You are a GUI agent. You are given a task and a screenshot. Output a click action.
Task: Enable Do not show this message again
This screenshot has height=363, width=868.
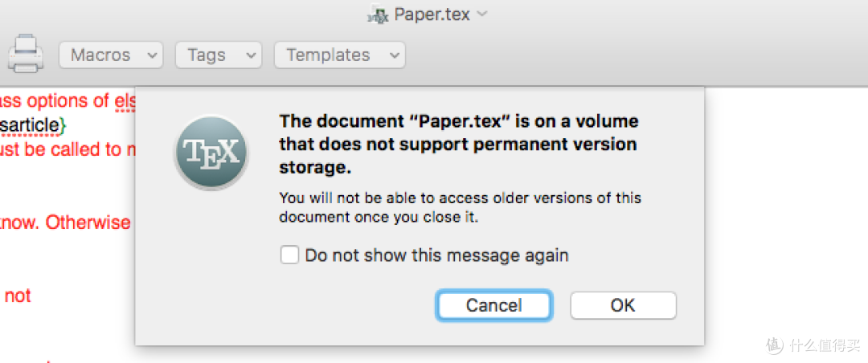click(289, 255)
